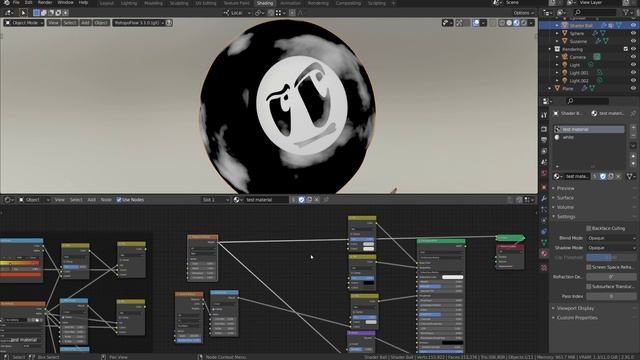Hide Suzanne object in the outliner
Viewport: 640px width, 360px height.
click(633, 41)
